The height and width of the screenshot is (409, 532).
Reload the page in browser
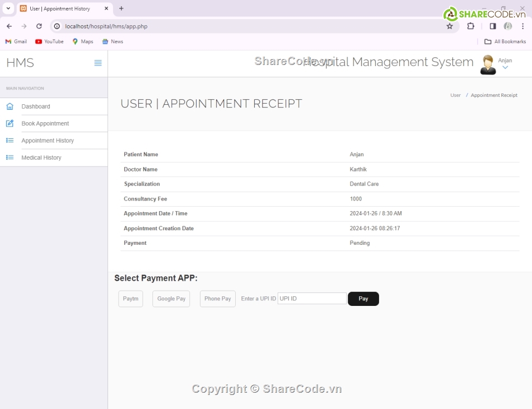pyautogui.click(x=39, y=26)
